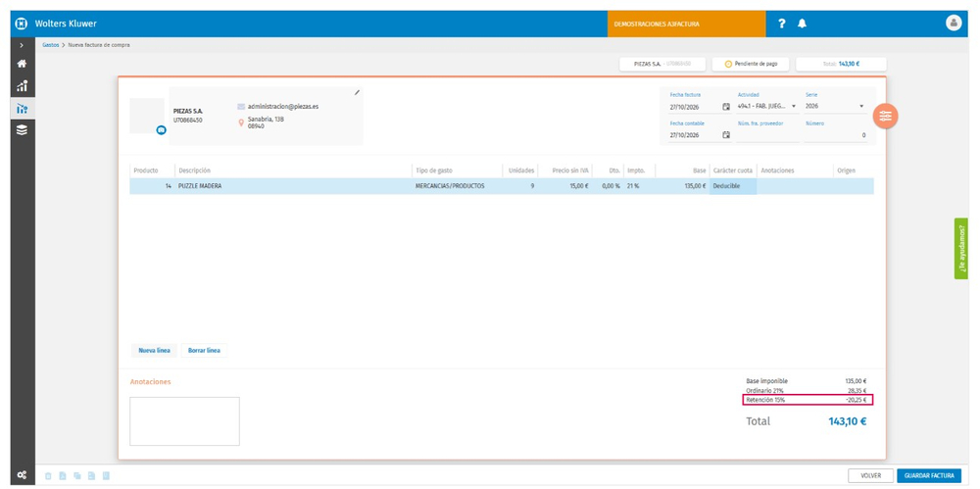Open the bar chart statistics sidebar icon
The image size is (980, 489).
pos(22,85)
